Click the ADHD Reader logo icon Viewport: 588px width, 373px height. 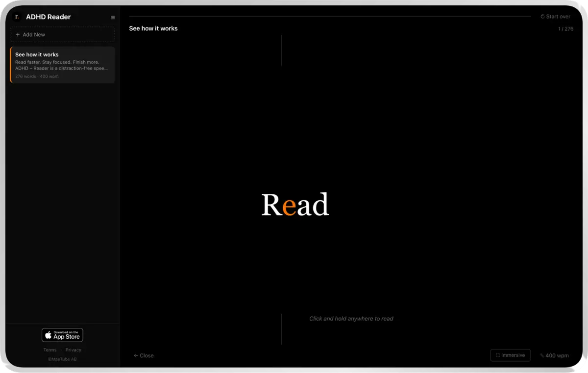click(x=17, y=17)
